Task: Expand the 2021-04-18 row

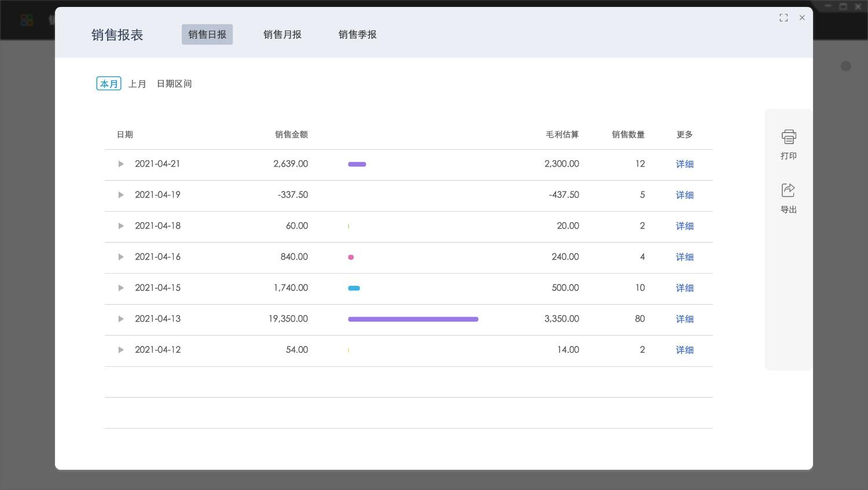Action: click(121, 226)
